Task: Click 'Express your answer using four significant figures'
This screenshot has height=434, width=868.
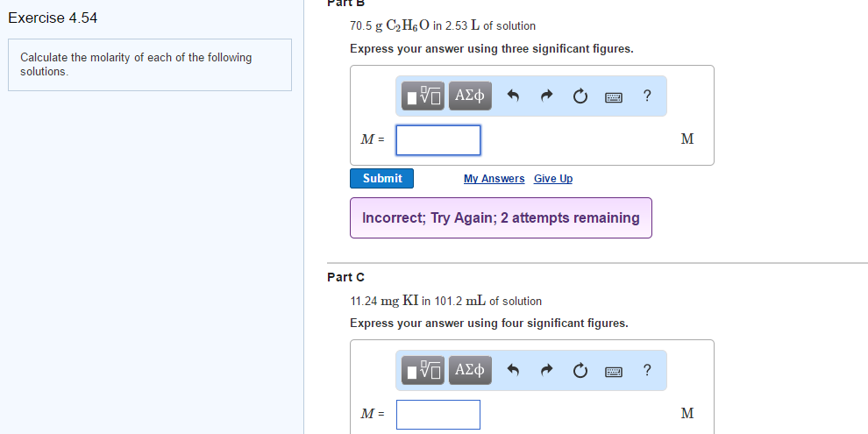Action: (489, 324)
